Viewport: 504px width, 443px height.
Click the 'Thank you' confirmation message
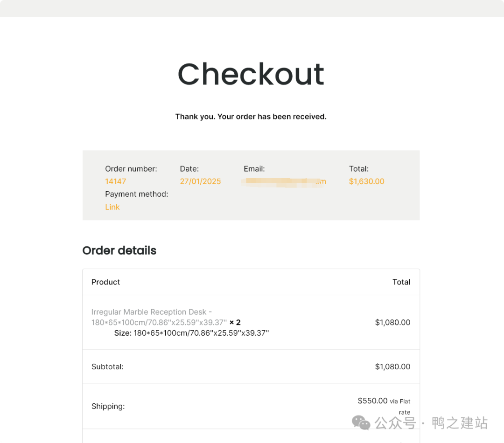point(251,117)
